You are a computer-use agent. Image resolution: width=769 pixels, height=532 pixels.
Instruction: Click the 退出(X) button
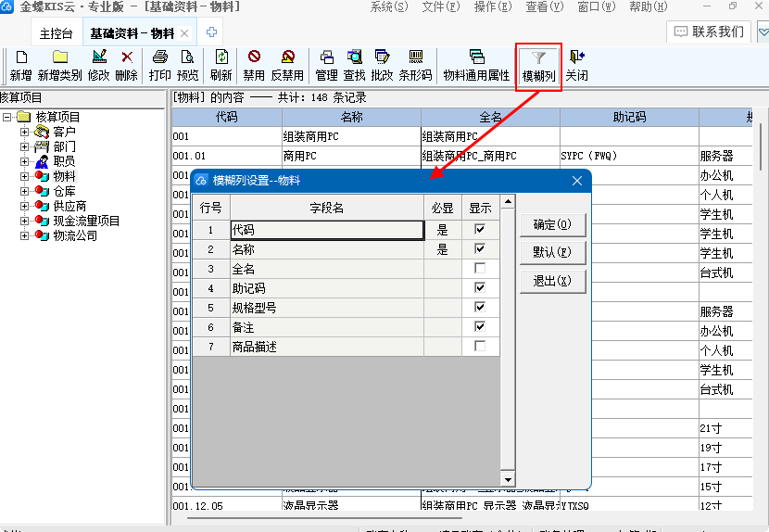(552, 281)
